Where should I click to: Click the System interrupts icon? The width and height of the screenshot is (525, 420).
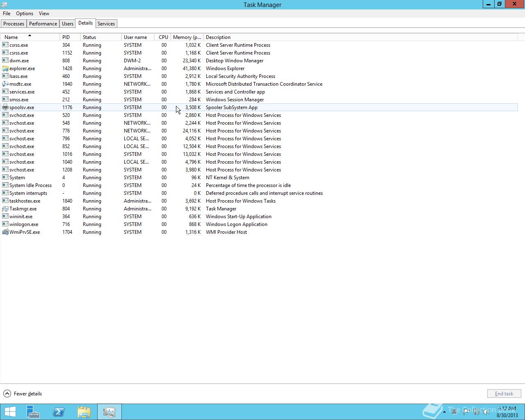click(5, 193)
